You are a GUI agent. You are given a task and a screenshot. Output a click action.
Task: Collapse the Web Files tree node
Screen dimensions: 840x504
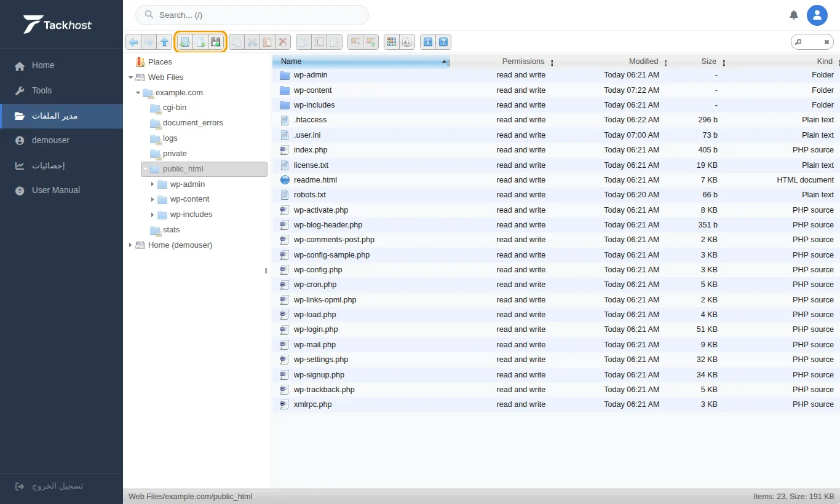pos(130,77)
